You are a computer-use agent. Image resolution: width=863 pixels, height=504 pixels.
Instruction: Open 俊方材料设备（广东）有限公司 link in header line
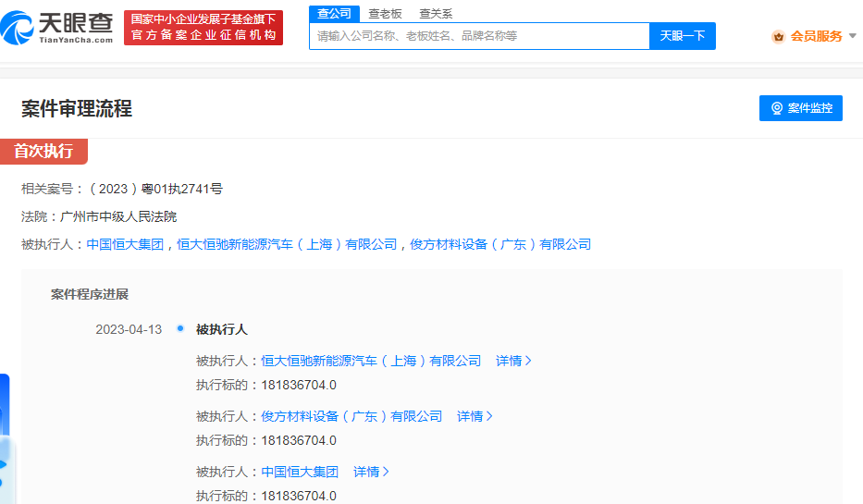tap(500, 244)
